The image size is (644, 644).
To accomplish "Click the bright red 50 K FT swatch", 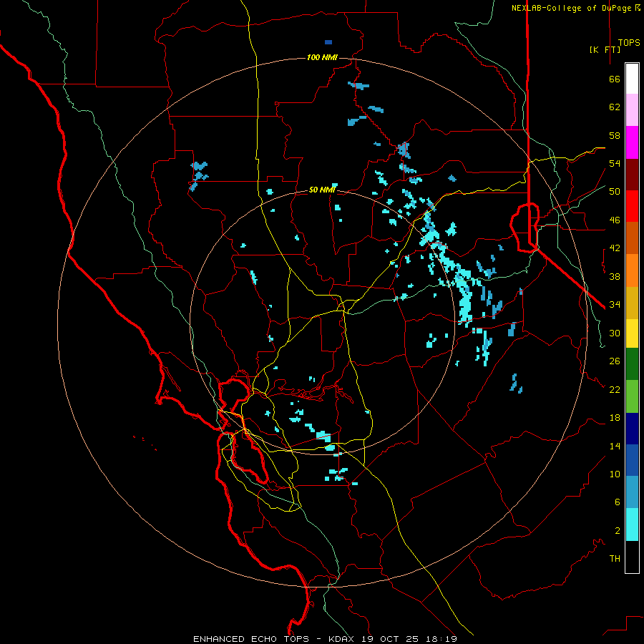I will point(632,206).
